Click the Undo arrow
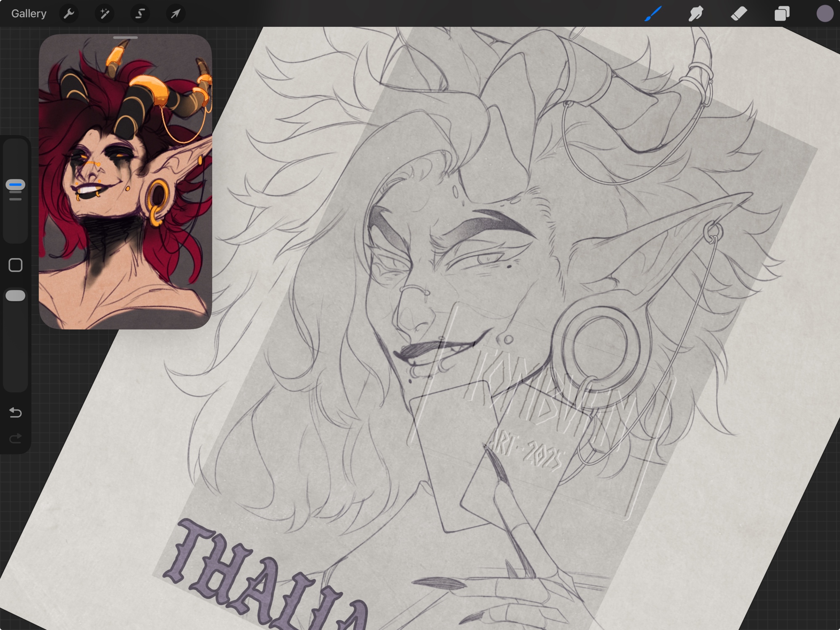The height and width of the screenshot is (630, 840). 16,412
